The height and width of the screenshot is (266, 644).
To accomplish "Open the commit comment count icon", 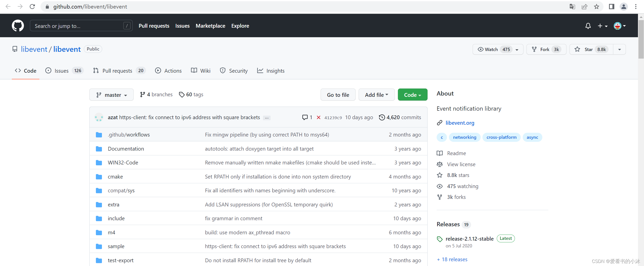I will click(307, 117).
